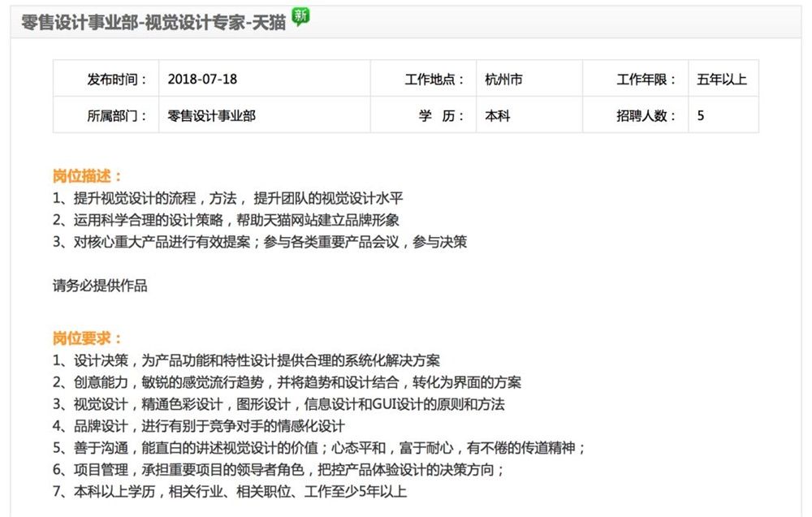Click the 岗位描述 orange heading
Screen dimensions: 812x517
click(87, 176)
